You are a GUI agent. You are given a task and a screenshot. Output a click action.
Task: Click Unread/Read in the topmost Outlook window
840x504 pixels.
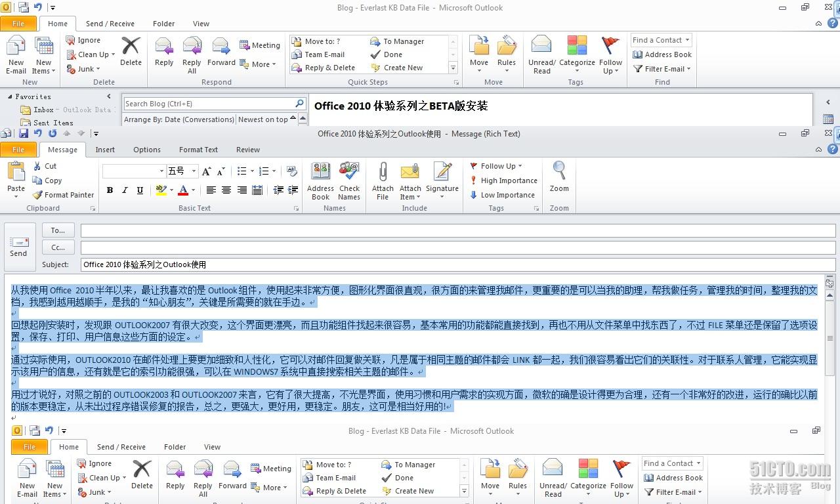coord(542,55)
